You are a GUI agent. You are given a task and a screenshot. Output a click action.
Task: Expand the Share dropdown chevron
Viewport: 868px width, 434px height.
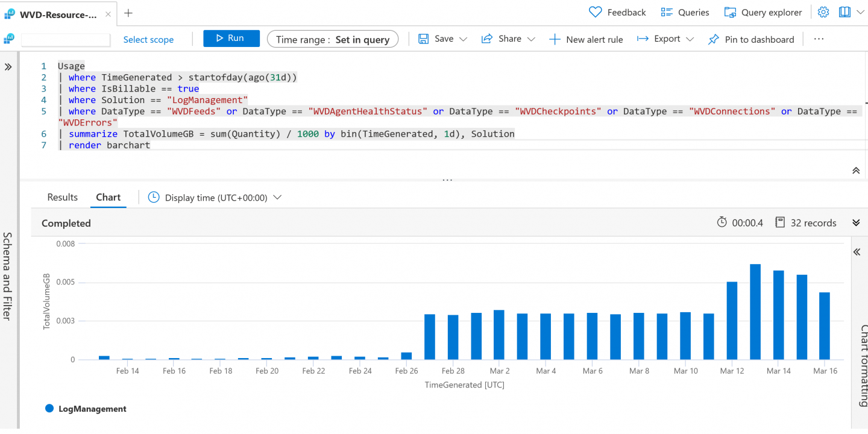click(531, 39)
